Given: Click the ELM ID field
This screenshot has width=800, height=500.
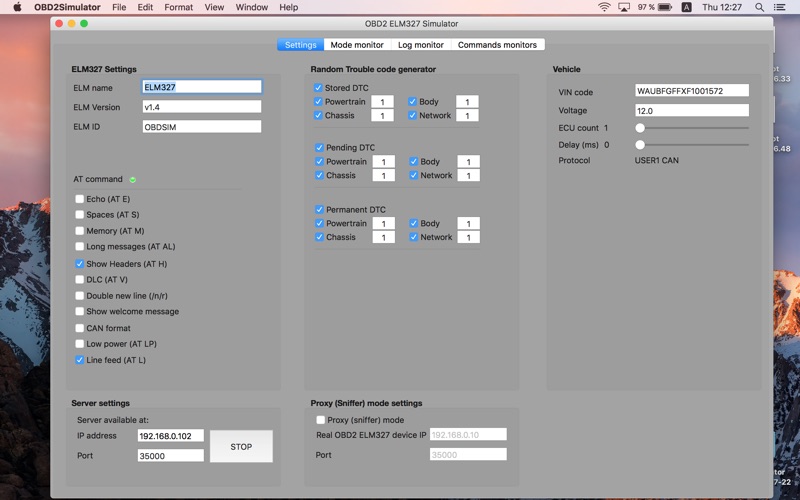Looking at the screenshot, I should tap(202, 127).
